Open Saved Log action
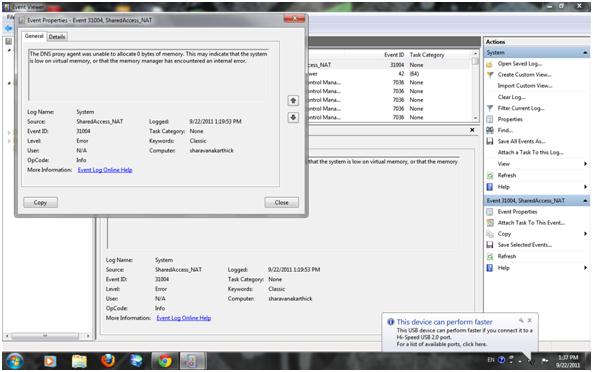 tap(519, 64)
